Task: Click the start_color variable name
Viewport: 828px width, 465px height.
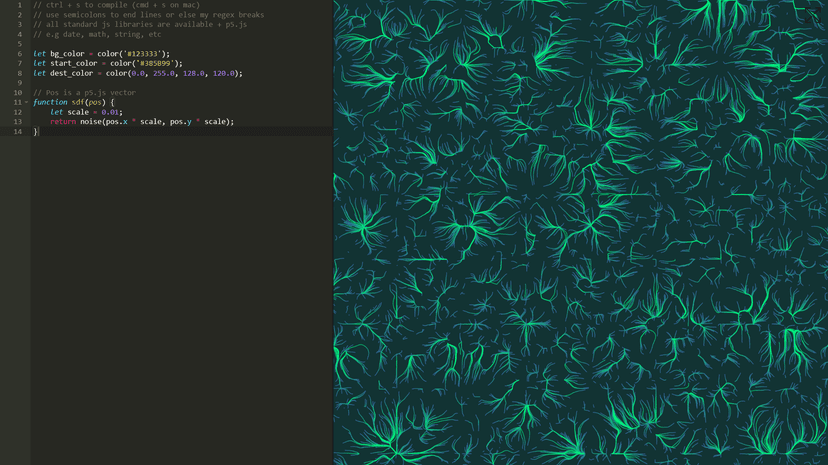Action: point(73,64)
